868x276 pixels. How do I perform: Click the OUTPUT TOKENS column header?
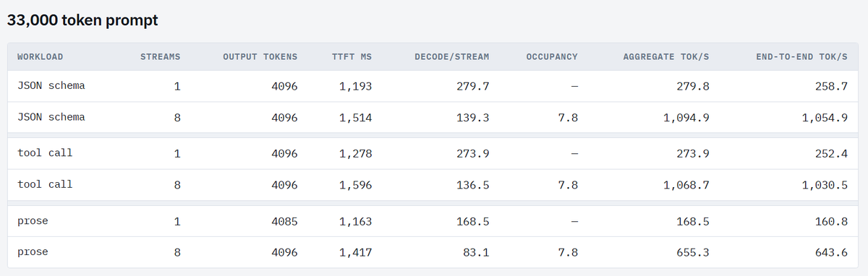[x=260, y=56]
